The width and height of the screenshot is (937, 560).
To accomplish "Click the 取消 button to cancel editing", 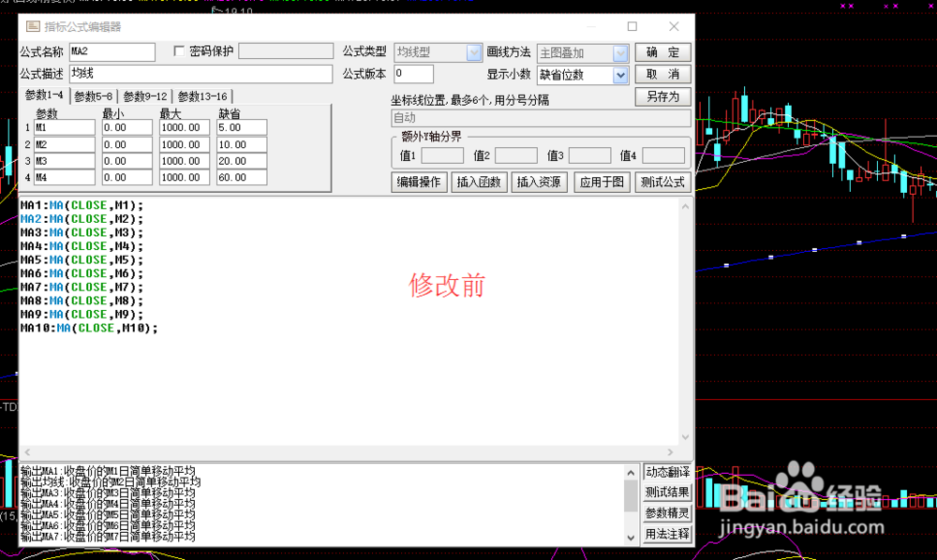I will pos(662,74).
